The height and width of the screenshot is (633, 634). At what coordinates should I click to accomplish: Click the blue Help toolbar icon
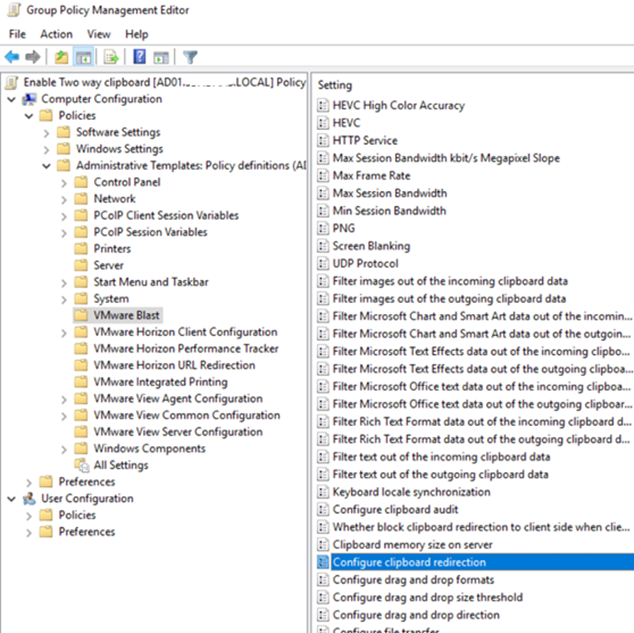tap(140, 57)
